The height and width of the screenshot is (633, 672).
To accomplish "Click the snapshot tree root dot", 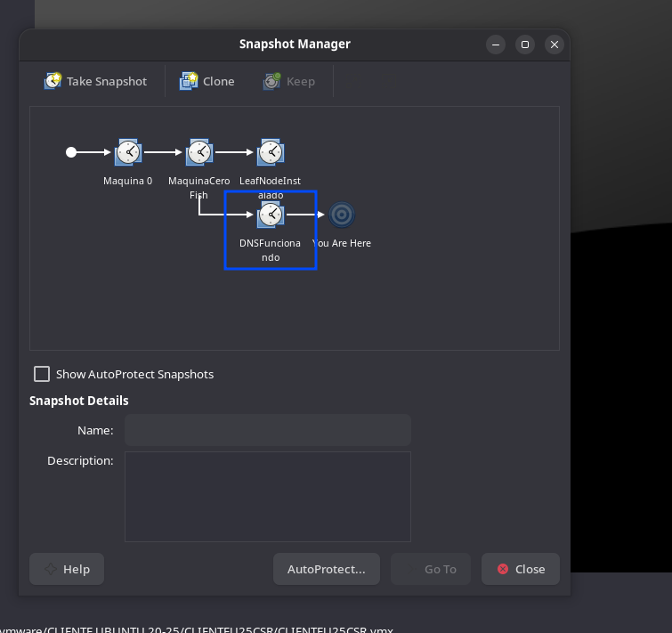I will [71, 152].
